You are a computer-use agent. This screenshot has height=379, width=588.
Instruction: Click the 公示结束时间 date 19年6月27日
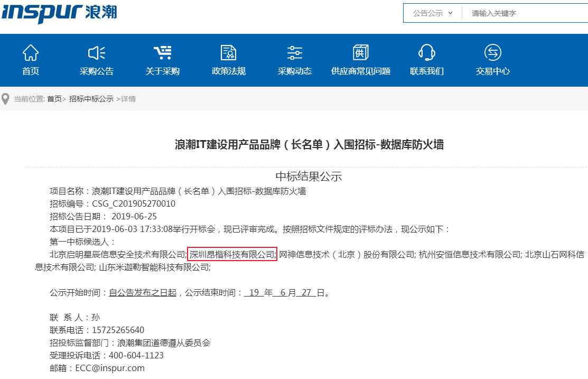click(x=284, y=293)
